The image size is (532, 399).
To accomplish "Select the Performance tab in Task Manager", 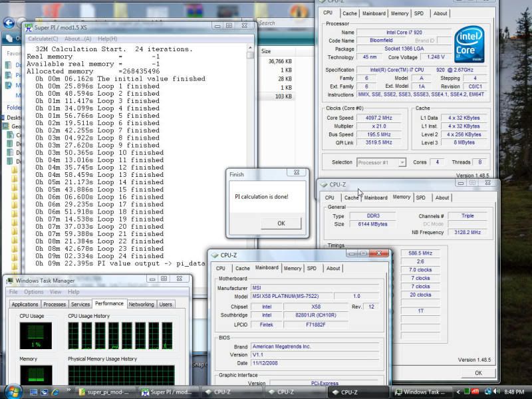I will click(109, 304).
